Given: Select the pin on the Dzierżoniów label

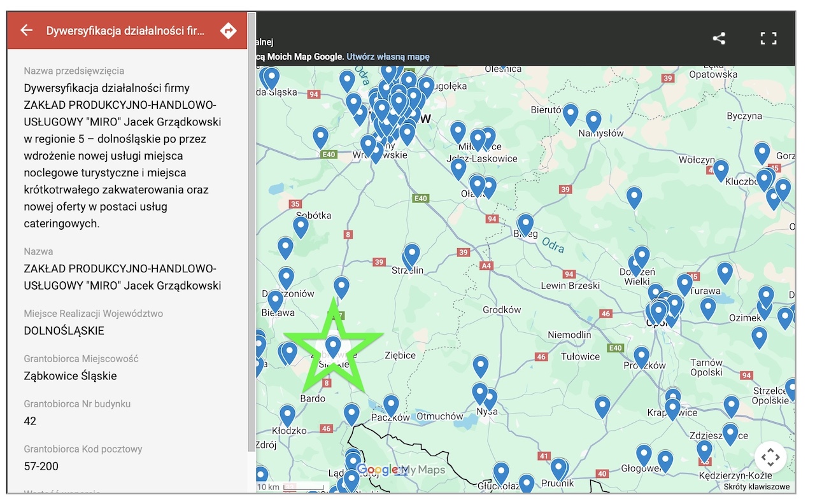Looking at the screenshot, I should tap(287, 278).
